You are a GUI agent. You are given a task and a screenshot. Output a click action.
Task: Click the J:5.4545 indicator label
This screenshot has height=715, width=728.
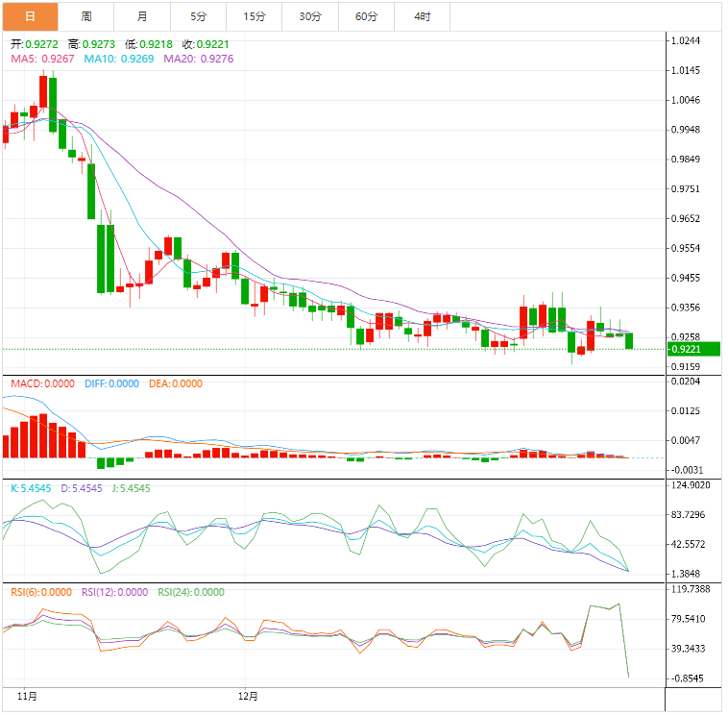(x=132, y=489)
